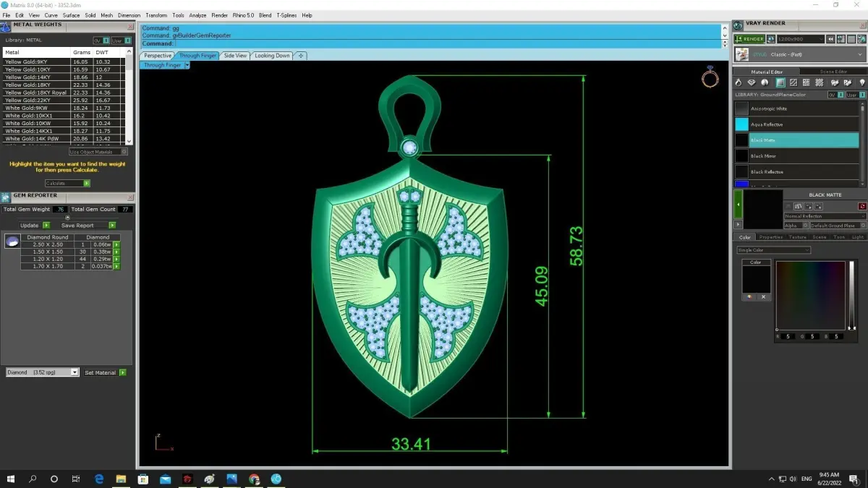Open the Transform menu
The width and height of the screenshot is (868, 488).
pos(156,15)
